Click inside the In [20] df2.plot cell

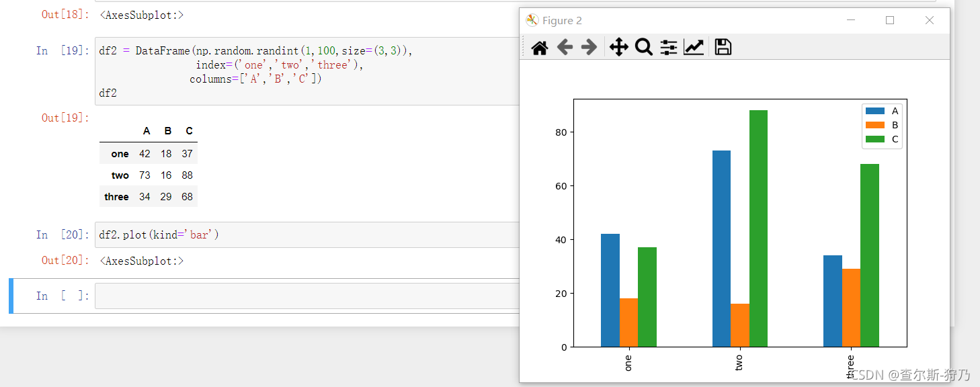click(308, 234)
